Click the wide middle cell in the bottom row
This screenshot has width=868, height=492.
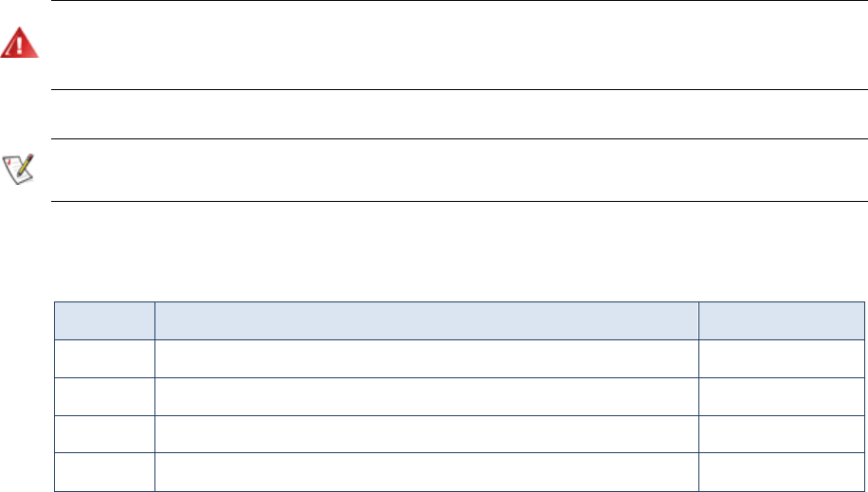[426, 472]
